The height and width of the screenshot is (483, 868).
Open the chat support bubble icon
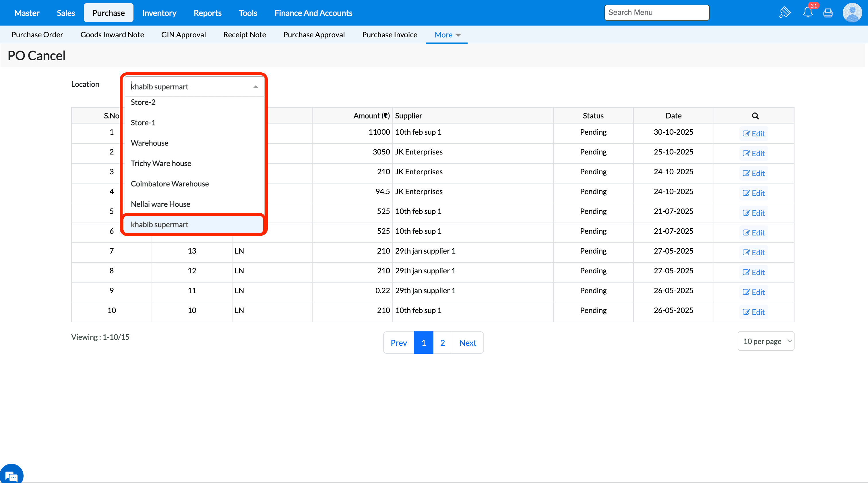(11, 476)
